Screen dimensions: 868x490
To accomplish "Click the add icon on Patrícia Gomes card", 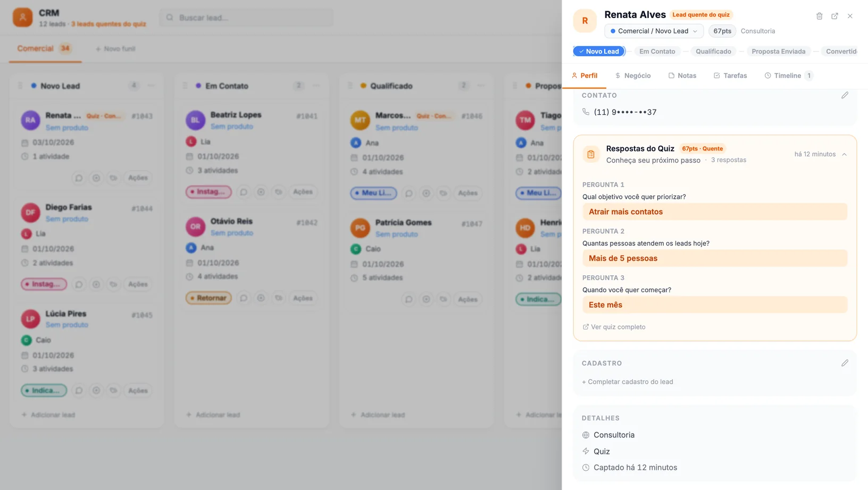I will [x=426, y=299].
